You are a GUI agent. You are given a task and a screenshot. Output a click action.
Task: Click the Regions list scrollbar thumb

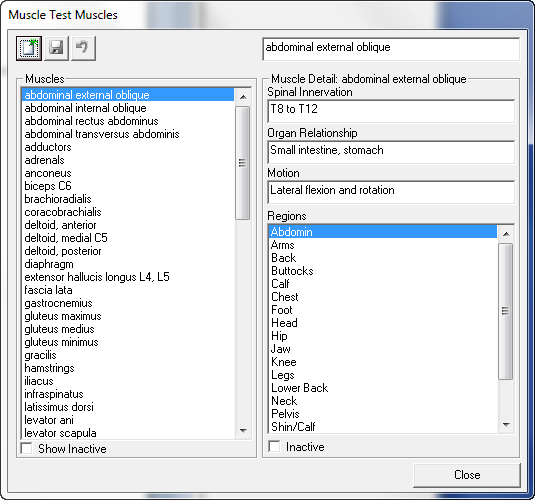coord(506,311)
